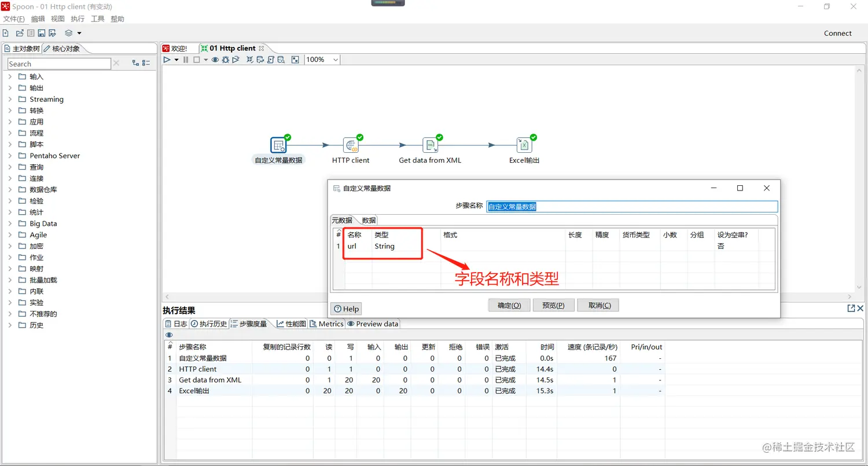Clear the search box with X

[x=116, y=63]
